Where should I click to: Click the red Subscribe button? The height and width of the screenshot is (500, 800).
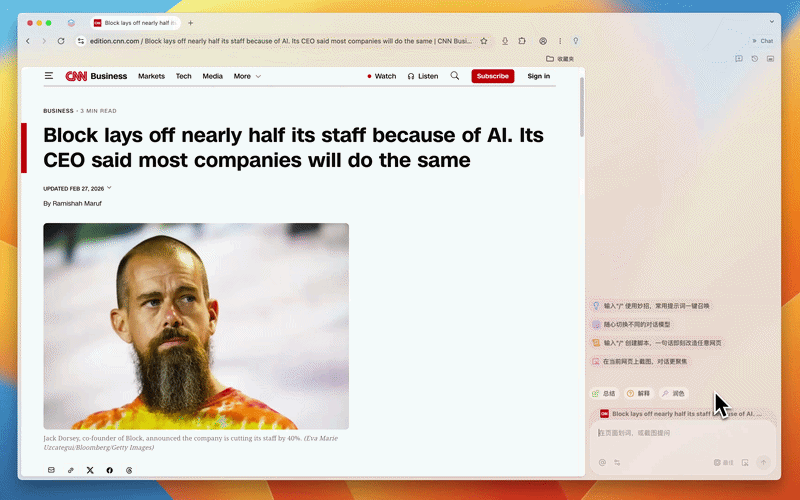point(492,76)
